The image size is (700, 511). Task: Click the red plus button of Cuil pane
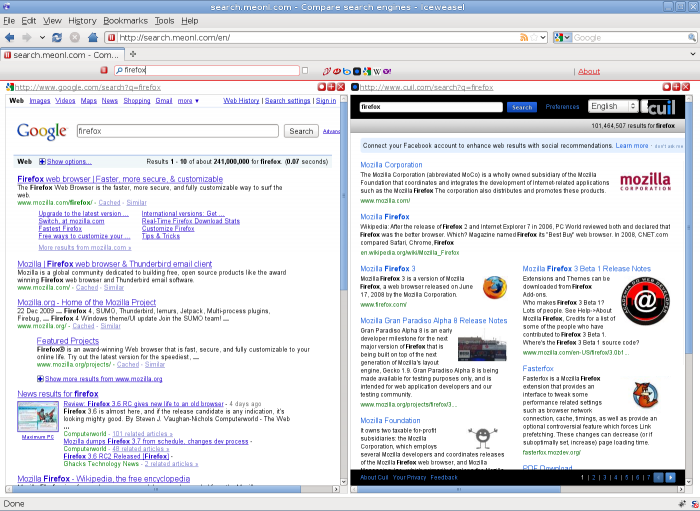676,87
